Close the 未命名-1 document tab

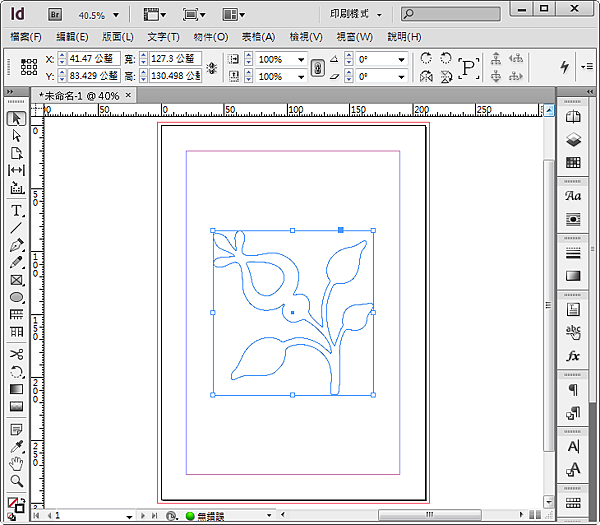(x=128, y=95)
